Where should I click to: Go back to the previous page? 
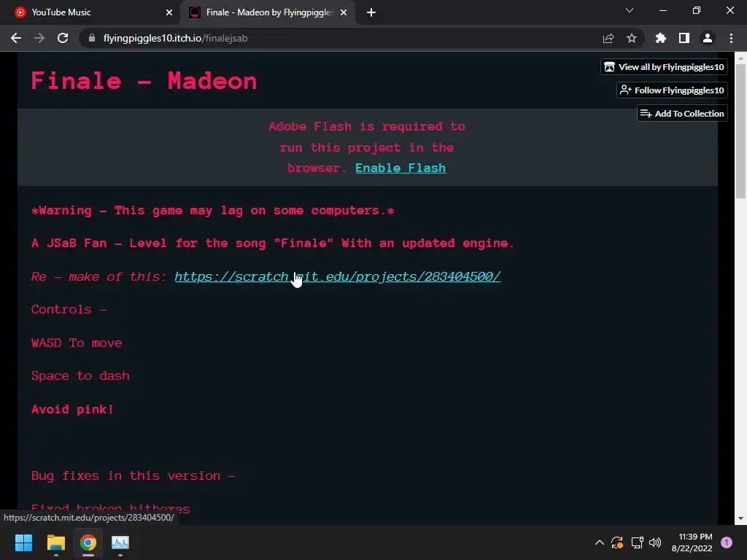pyautogui.click(x=16, y=38)
